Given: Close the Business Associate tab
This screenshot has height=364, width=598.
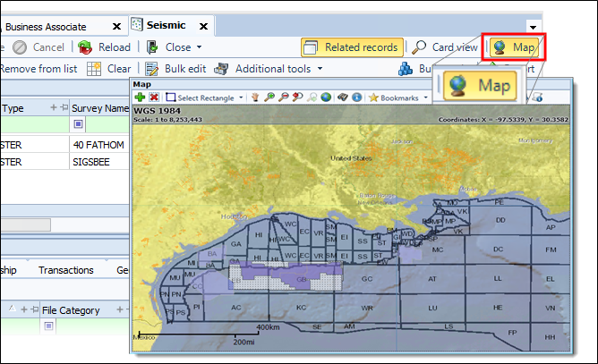Looking at the screenshot, I should click(x=116, y=26).
